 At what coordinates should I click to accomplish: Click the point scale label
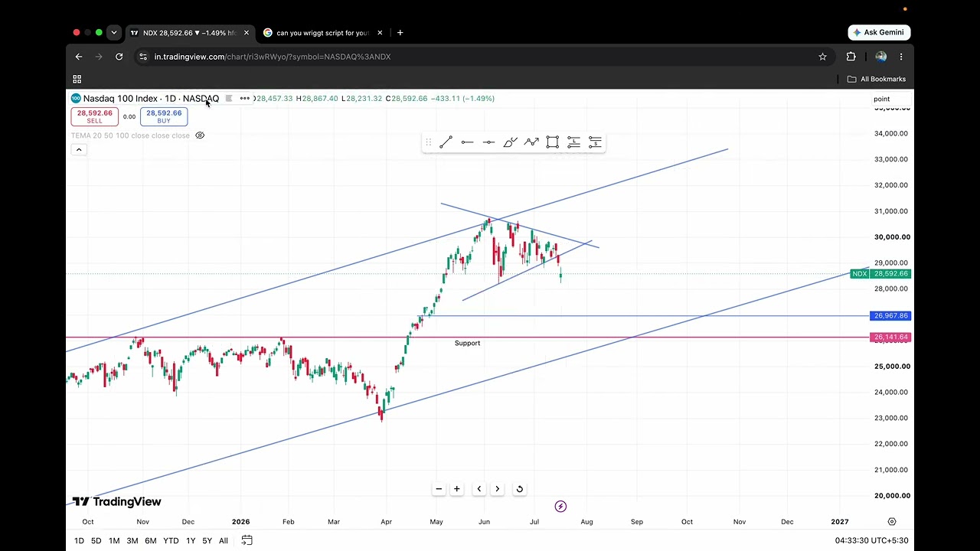[882, 99]
